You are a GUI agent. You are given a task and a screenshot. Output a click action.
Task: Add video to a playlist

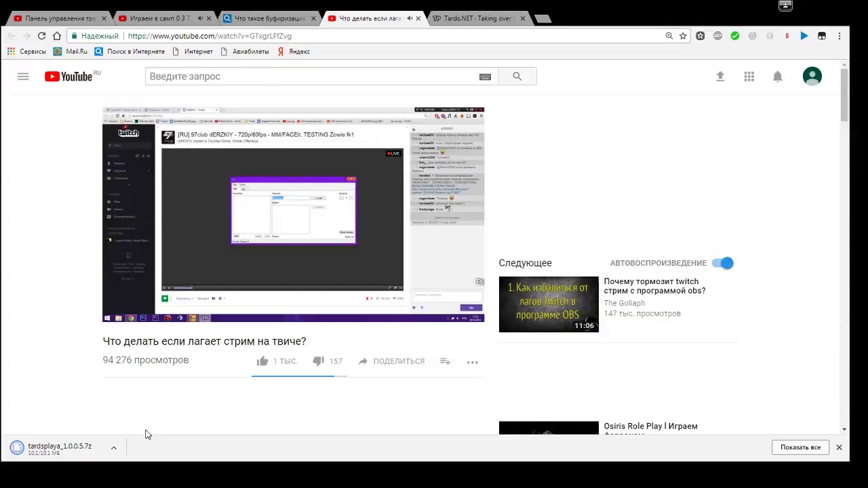pos(445,361)
